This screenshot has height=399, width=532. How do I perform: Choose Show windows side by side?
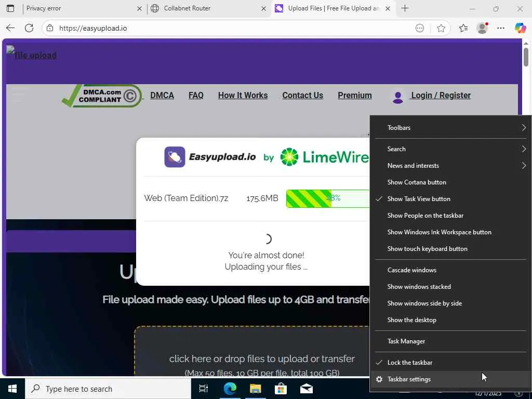click(450, 303)
